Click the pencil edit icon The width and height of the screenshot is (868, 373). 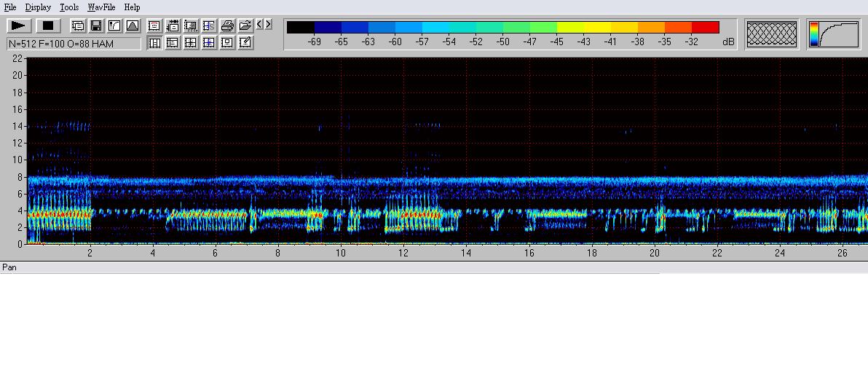pyautogui.click(x=245, y=43)
